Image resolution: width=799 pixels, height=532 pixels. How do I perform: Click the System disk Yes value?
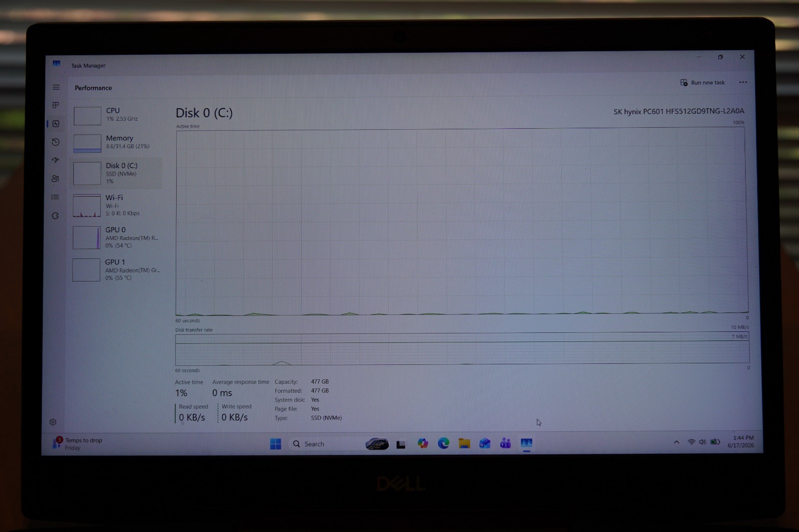tap(315, 400)
